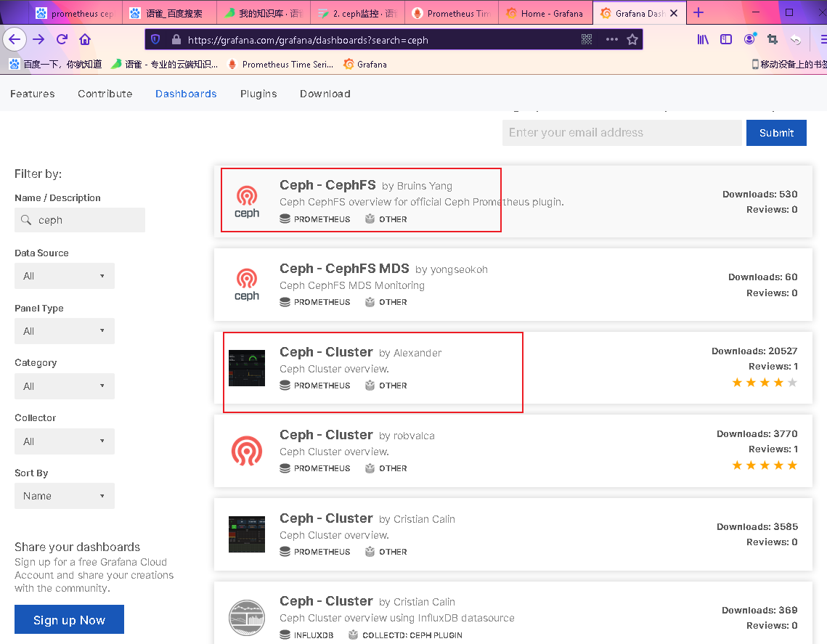Open page actions three-dots menu
This screenshot has width=827, height=644.
pos(612,39)
